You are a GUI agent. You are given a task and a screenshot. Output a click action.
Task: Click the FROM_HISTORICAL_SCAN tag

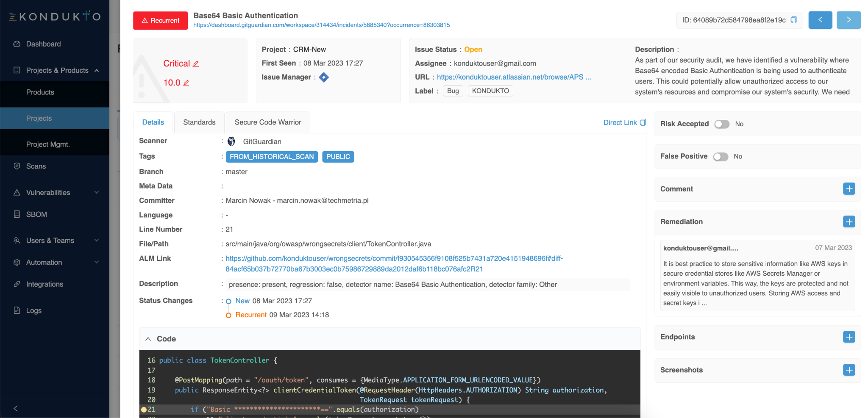pos(272,157)
